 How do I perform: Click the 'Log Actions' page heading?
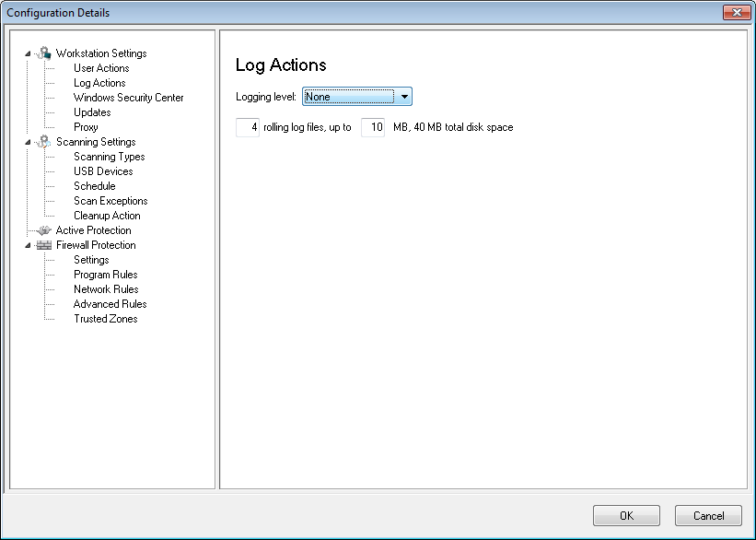[281, 65]
